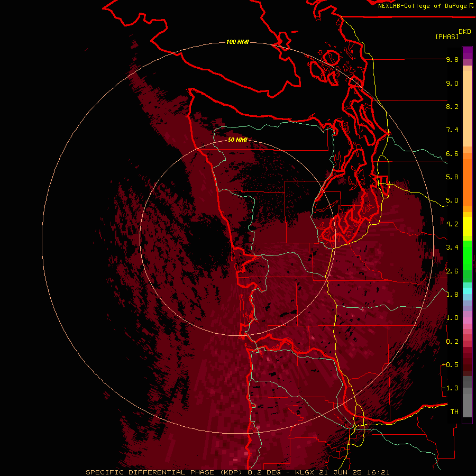
Task: Select the 5.8 scale value
Action: tap(452, 177)
